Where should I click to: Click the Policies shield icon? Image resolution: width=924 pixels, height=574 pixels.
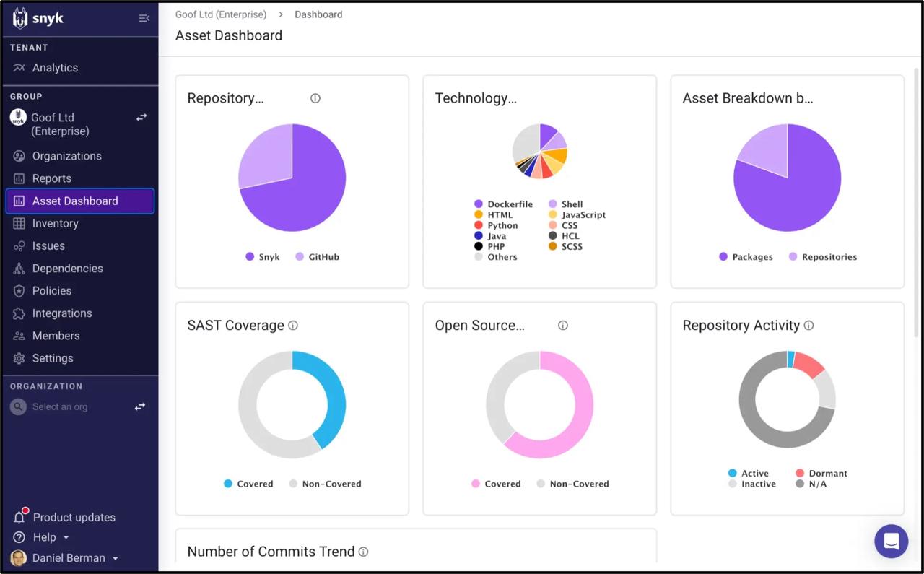tap(19, 291)
